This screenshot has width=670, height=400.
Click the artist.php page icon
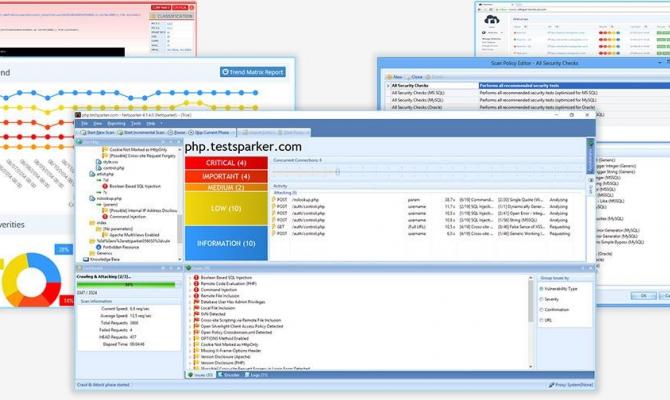tap(92, 174)
